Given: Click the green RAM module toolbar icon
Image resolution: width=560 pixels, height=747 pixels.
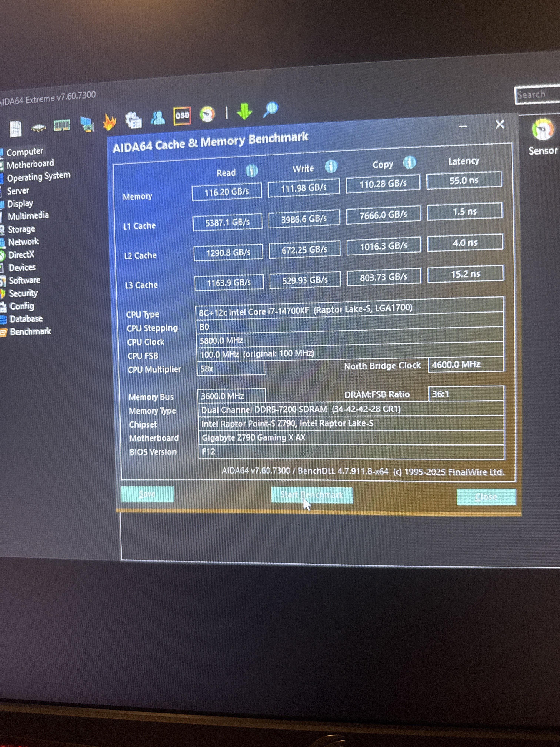Looking at the screenshot, I should click(x=62, y=126).
